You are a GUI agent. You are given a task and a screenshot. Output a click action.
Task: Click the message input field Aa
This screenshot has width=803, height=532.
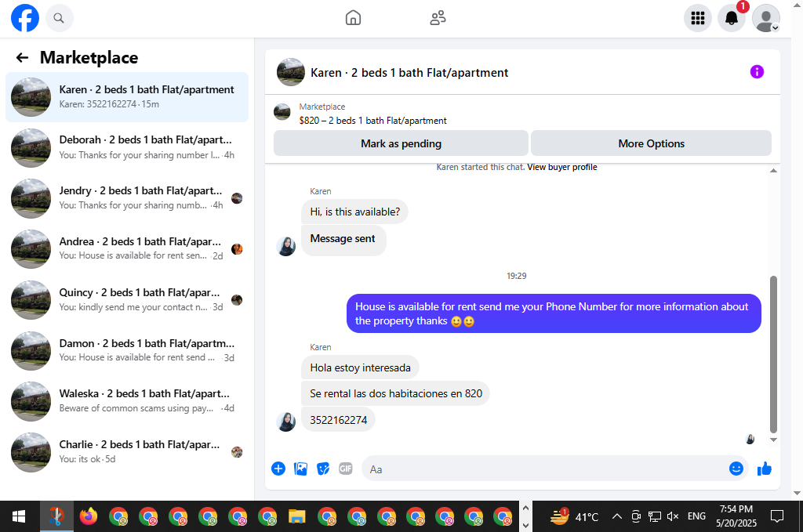pos(544,469)
